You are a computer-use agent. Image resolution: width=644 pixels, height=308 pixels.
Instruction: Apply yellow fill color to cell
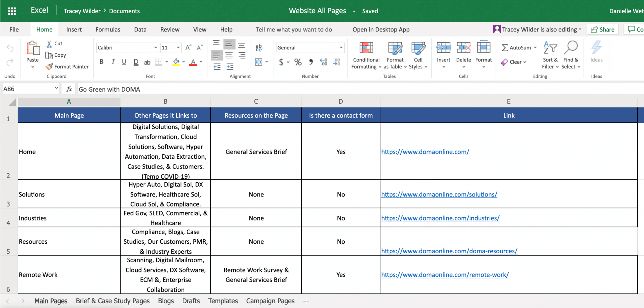point(176,62)
